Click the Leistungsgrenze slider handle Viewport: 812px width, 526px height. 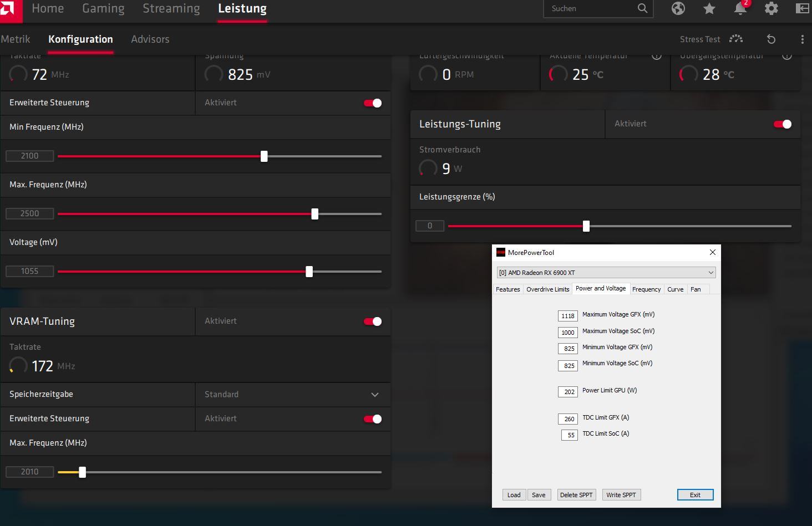point(586,226)
